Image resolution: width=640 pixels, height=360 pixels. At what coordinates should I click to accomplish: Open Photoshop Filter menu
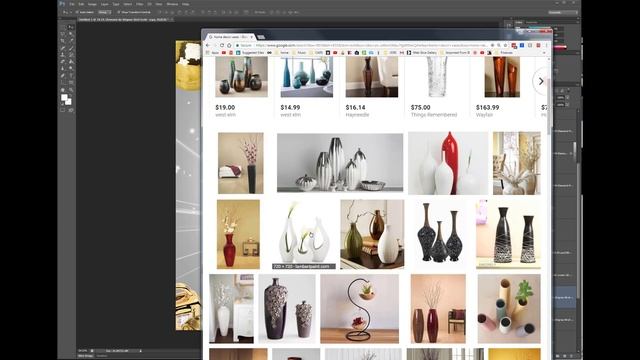pyautogui.click(x=140, y=4)
